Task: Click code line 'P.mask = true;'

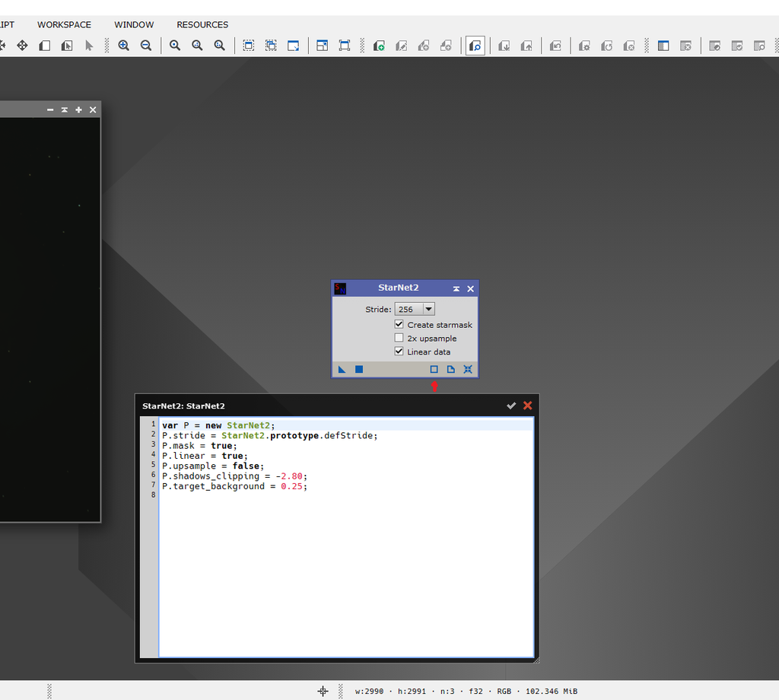Action: pos(199,446)
